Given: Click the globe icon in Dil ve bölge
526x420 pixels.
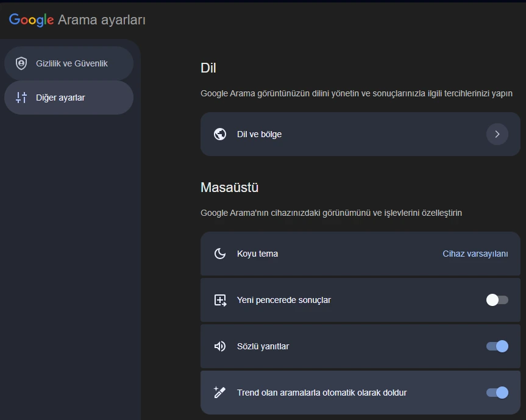Looking at the screenshot, I should point(220,134).
